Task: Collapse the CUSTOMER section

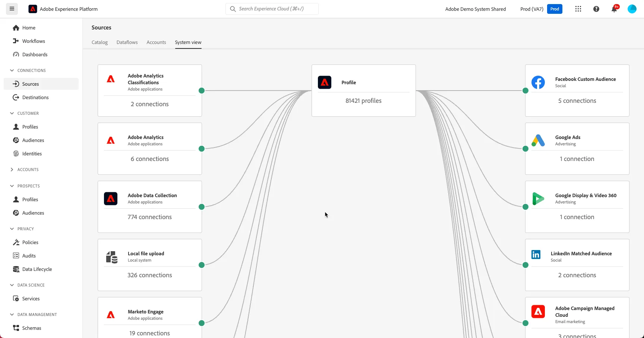Action: [x=12, y=113]
